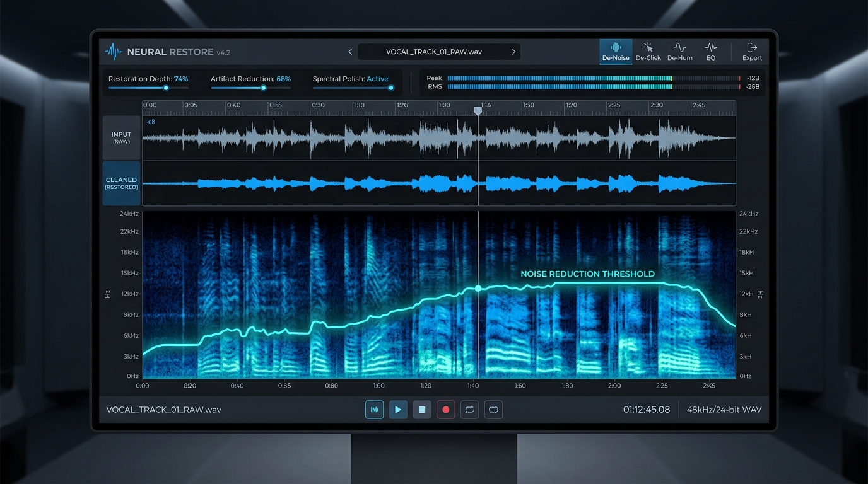
Task: Click the "Artifact Reduction: 68%" label
Action: tap(250, 79)
